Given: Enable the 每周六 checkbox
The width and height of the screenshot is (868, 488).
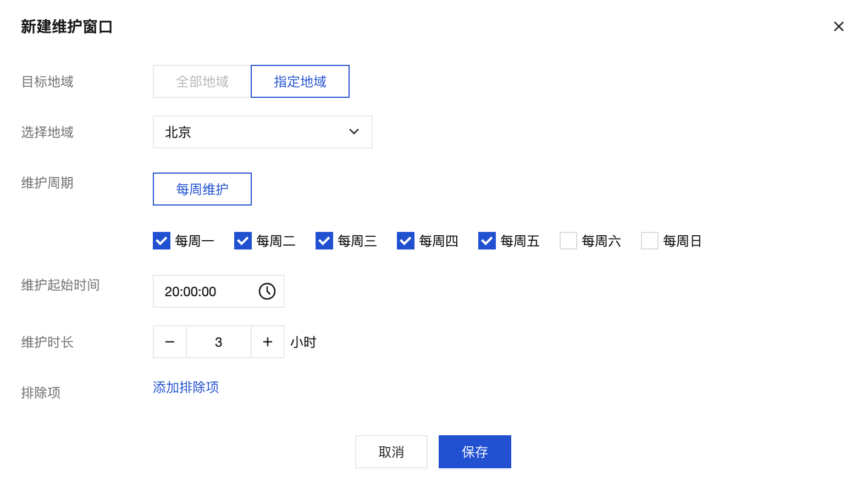Looking at the screenshot, I should tap(568, 241).
